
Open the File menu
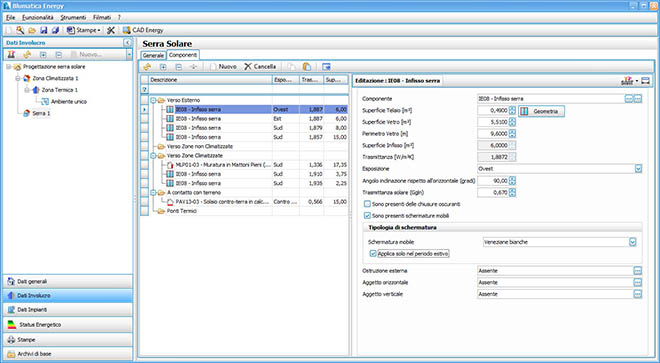point(10,18)
